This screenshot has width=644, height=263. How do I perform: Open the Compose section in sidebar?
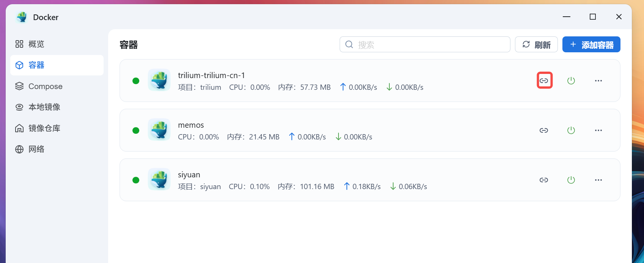point(45,86)
